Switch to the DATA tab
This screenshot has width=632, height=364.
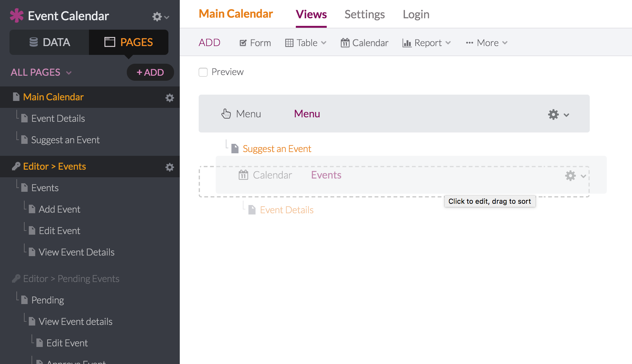[x=49, y=42]
